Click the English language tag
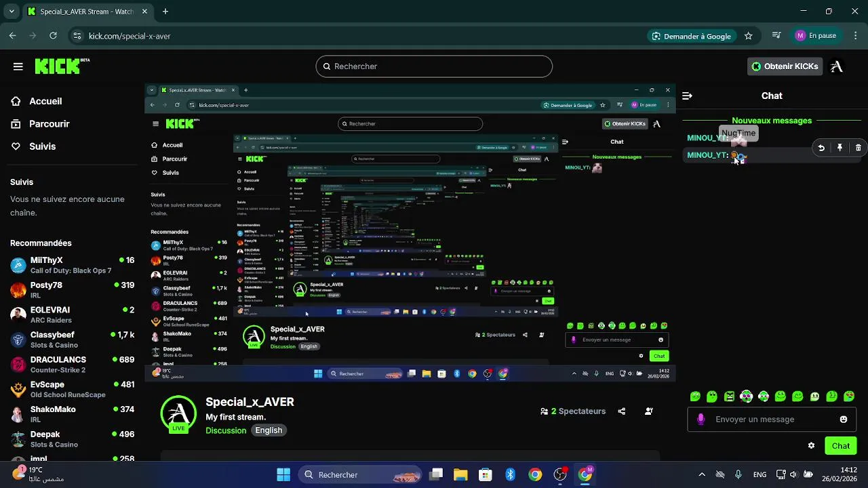Screen dimensions: 868x488 pos(269,430)
